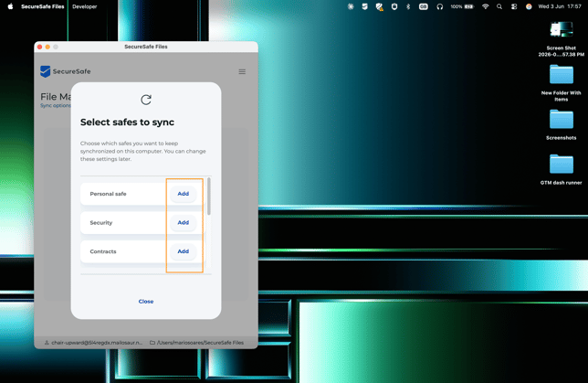
Task: Click the SecureSafe shield logo
Action: (46, 71)
